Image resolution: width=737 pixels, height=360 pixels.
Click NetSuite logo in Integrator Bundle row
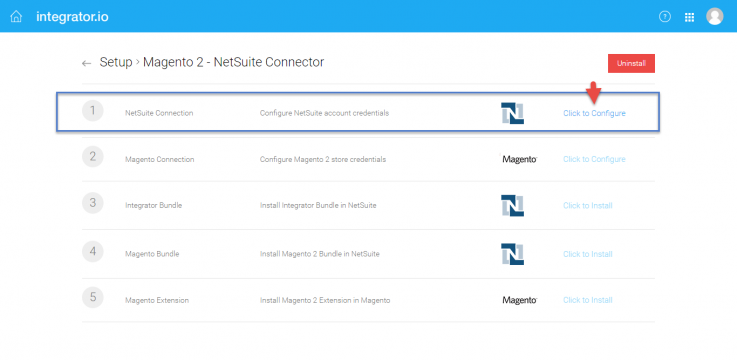tap(512, 205)
